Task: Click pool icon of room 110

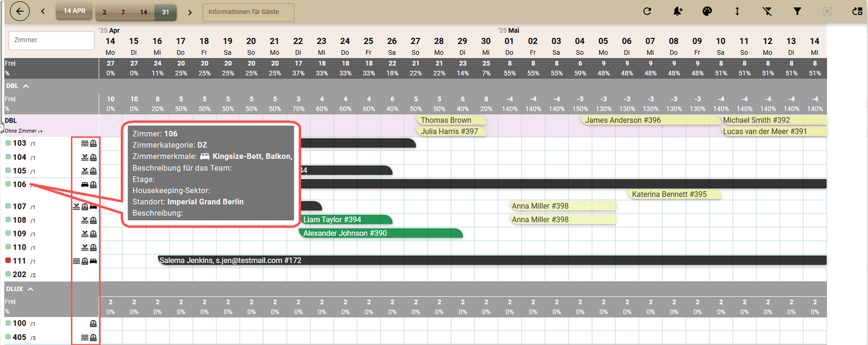Action: coord(85,247)
